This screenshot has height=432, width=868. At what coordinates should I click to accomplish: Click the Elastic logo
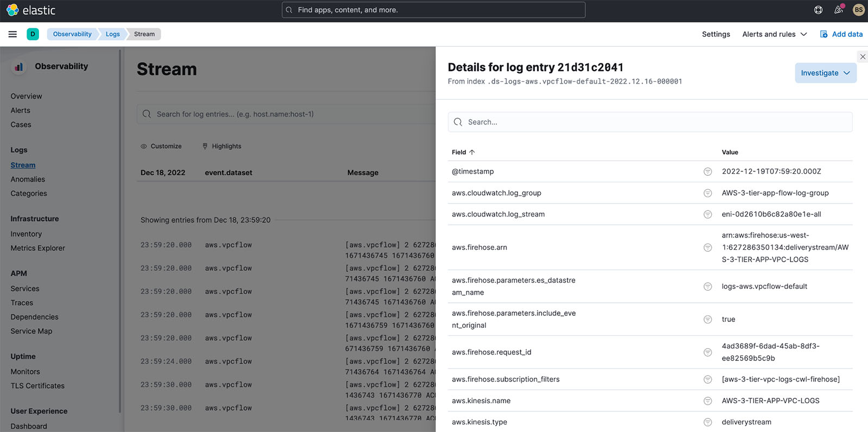pos(31,10)
